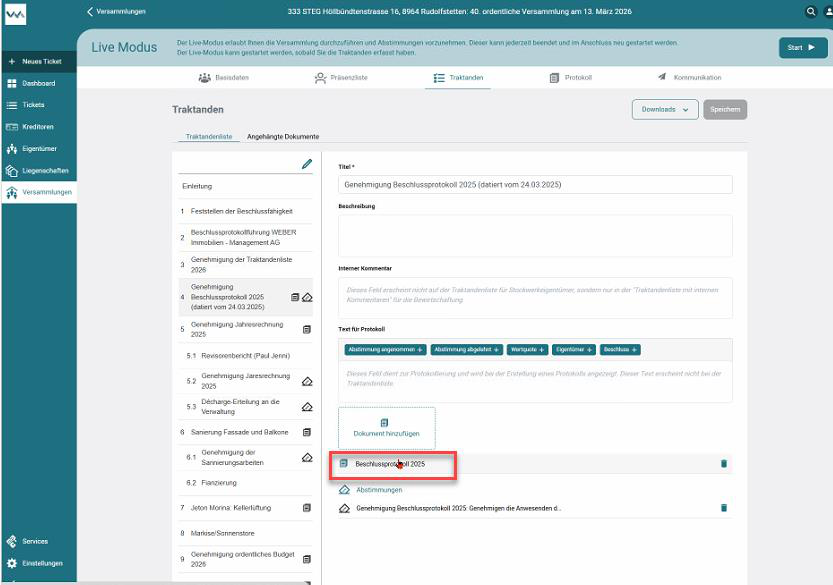Image resolution: width=833 pixels, height=585 pixels.
Task: Click voting icon for item 5.2
Action: coord(307,381)
